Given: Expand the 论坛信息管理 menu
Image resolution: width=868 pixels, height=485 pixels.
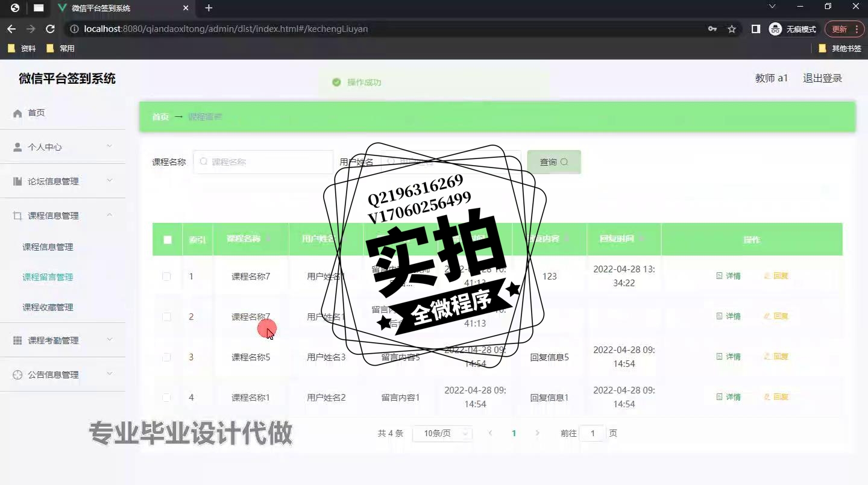Looking at the screenshot, I should coord(63,181).
